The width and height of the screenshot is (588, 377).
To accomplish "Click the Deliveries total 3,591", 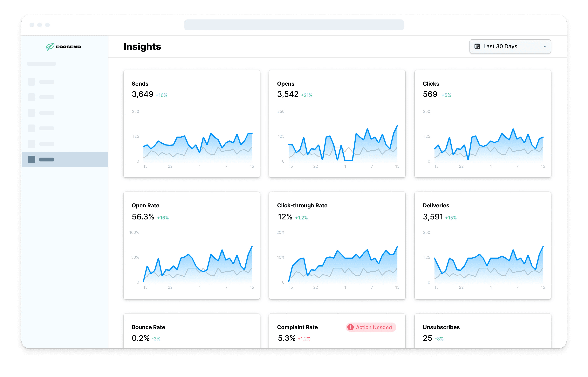I will point(433,217).
